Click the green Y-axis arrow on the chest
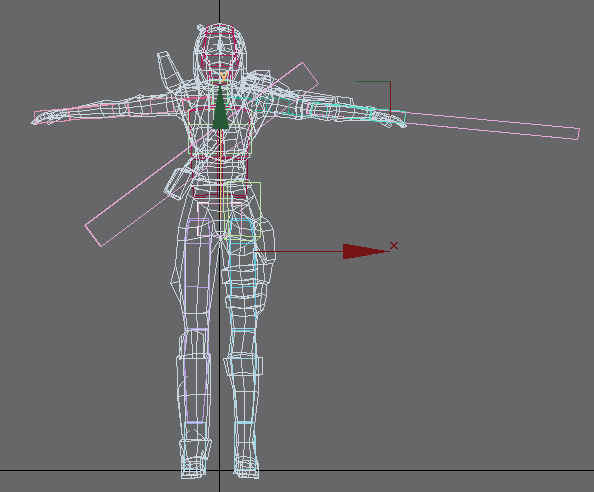The width and height of the screenshot is (594, 492). click(220, 108)
